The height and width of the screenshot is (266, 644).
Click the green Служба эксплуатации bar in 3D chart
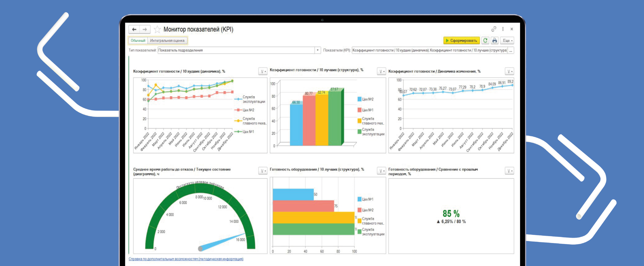pyautogui.click(x=335, y=118)
